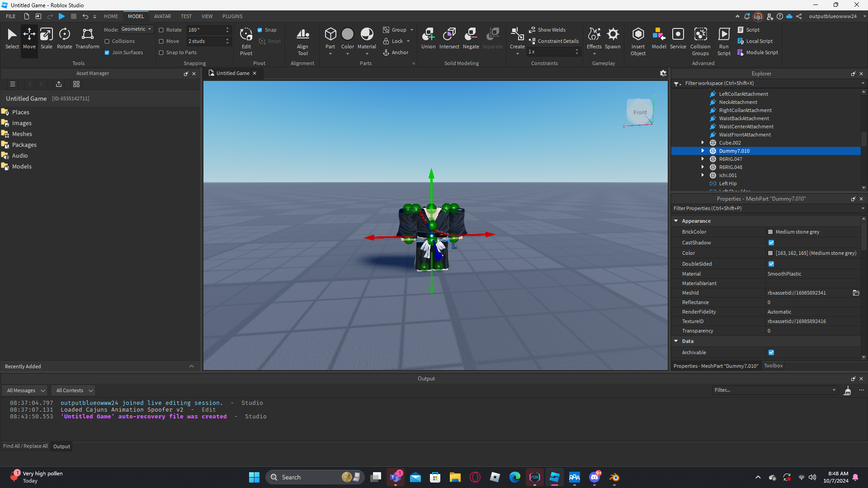Activate the Transform tool

click(x=87, y=38)
